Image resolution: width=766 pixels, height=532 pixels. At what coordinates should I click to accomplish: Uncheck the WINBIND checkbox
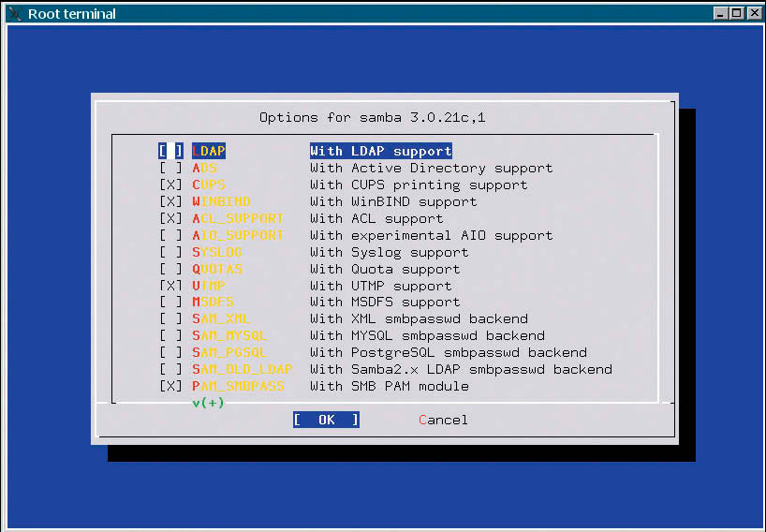(x=170, y=201)
